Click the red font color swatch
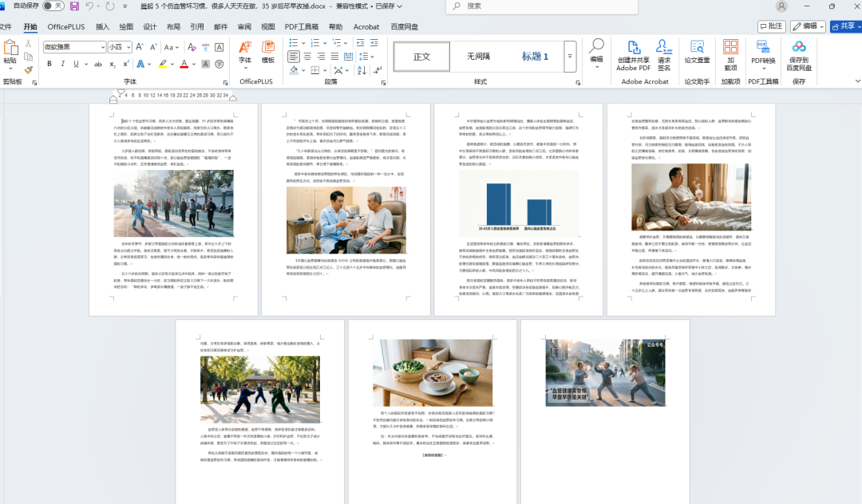The image size is (862, 504). pos(184,65)
